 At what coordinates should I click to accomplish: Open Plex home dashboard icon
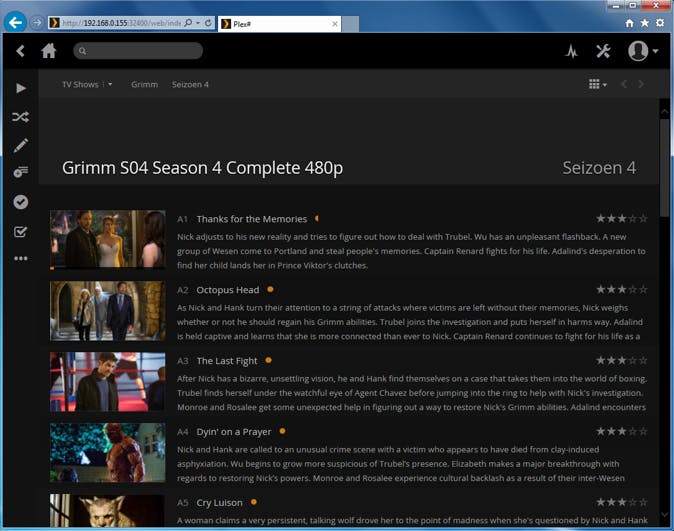49,51
